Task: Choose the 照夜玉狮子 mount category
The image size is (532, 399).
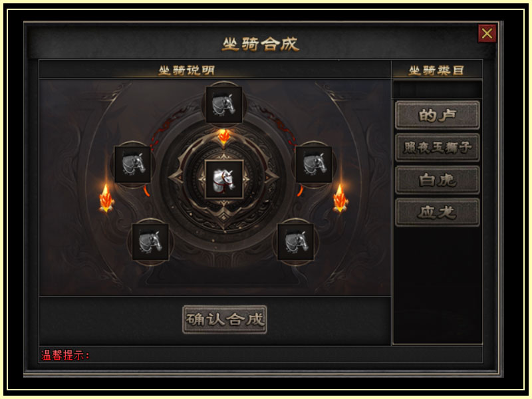Action: (438, 148)
